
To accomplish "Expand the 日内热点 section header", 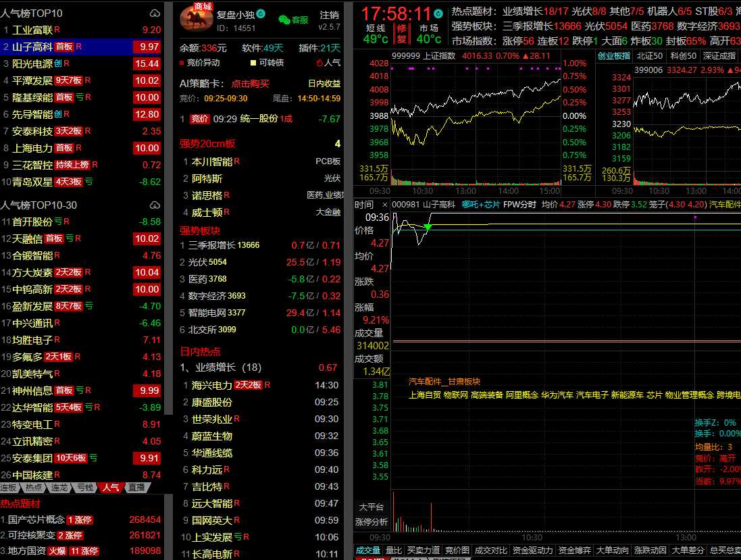I will (200, 351).
